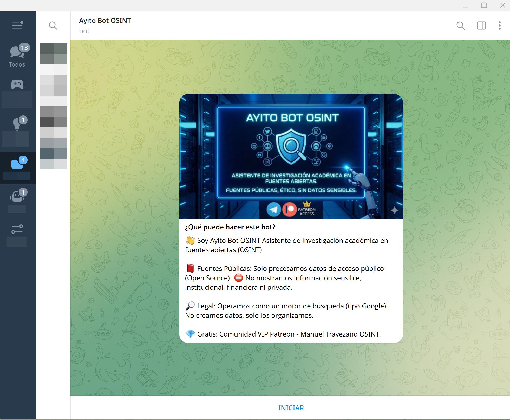Click the INICIAR button
Screen dimensions: 510x420
291,408
